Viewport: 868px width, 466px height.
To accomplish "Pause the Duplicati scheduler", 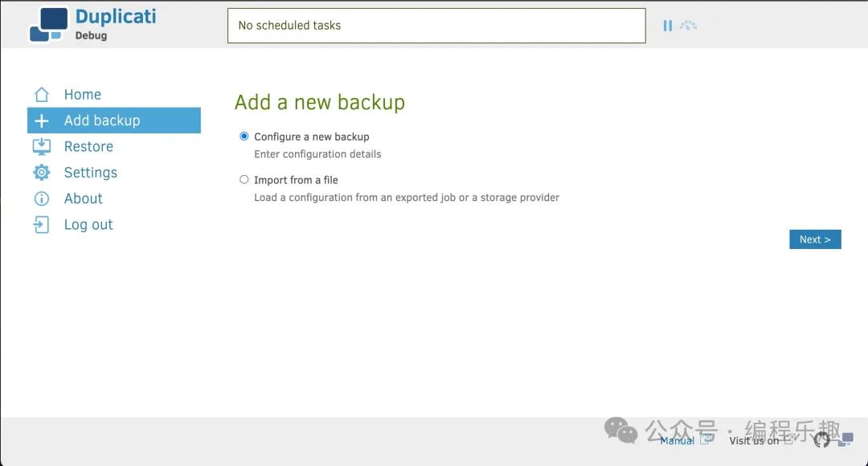I will coord(667,26).
